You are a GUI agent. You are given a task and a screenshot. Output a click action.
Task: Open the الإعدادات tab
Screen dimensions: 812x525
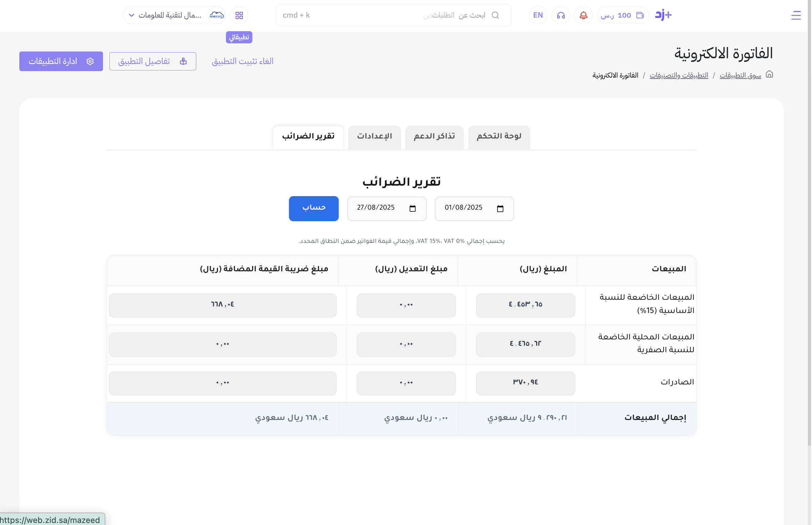[x=374, y=137]
